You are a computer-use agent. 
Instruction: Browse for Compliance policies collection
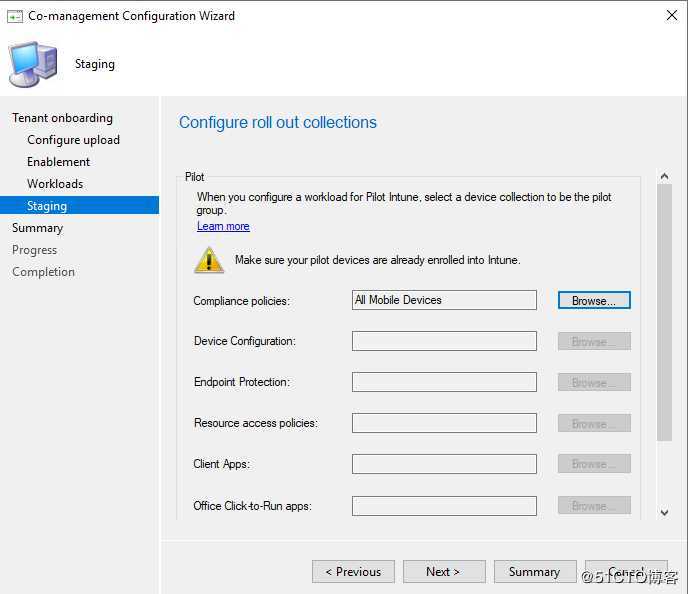pos(594,301)
